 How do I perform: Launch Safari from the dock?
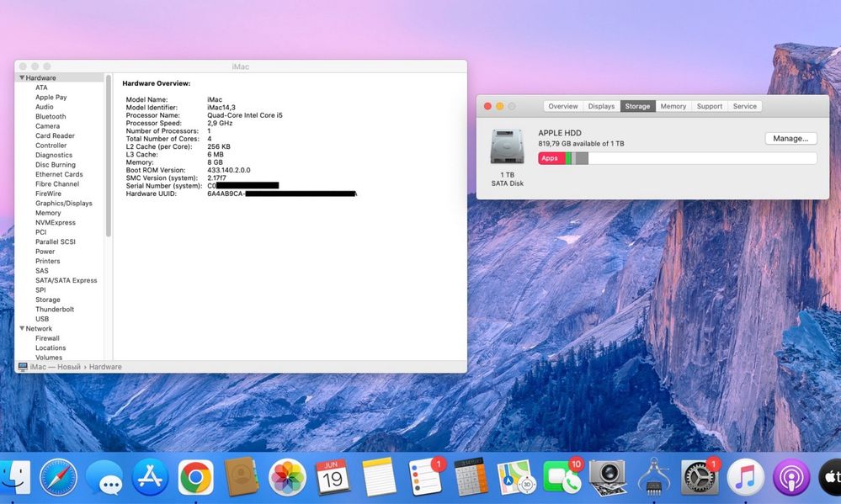coord(58,477)
